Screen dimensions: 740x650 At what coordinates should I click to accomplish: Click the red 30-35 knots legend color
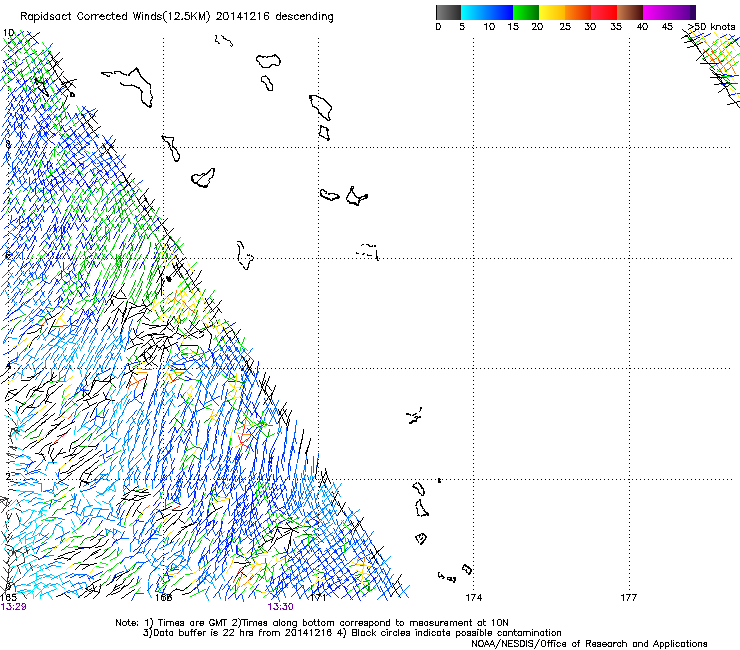click(604, 12)
